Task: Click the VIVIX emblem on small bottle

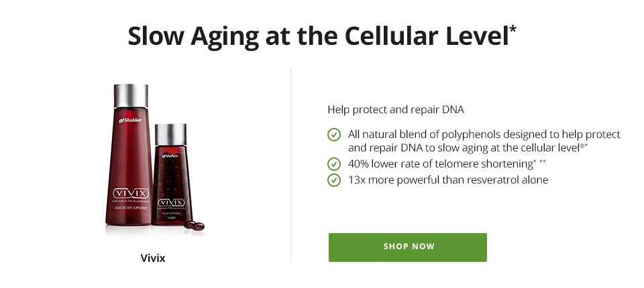Action: click(x=172, y=203)
